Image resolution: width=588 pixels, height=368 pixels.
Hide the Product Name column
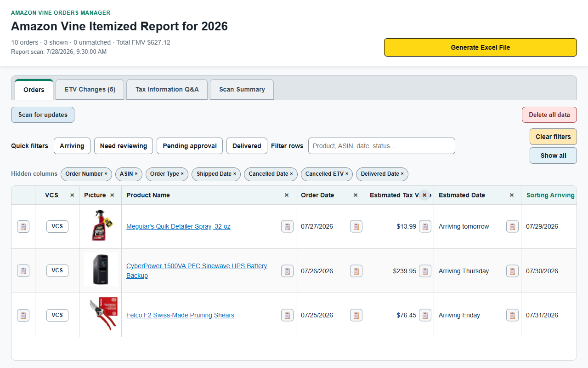pyautogui.click(x=287, y=195)
